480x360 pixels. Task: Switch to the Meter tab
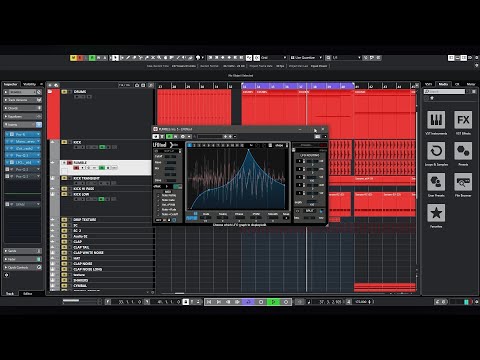click(471, 84)
